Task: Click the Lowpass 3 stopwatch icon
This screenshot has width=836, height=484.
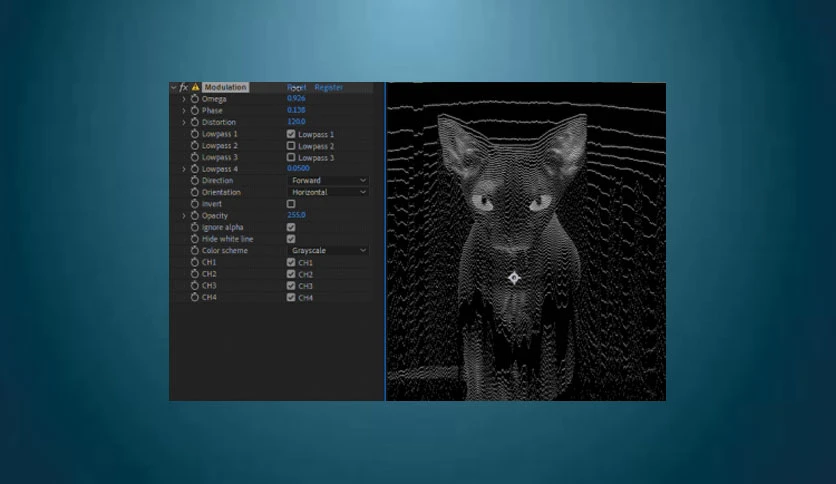Action: (x=195, y=157)
